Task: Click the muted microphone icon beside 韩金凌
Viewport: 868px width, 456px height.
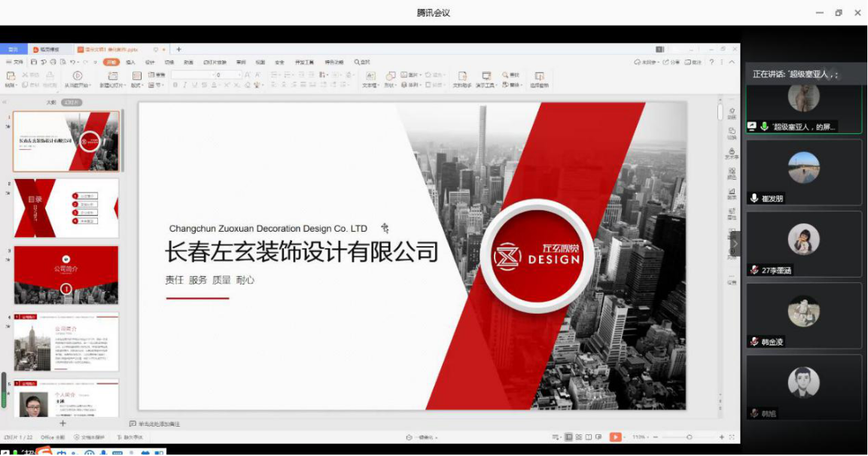Action: click(754, 342)
